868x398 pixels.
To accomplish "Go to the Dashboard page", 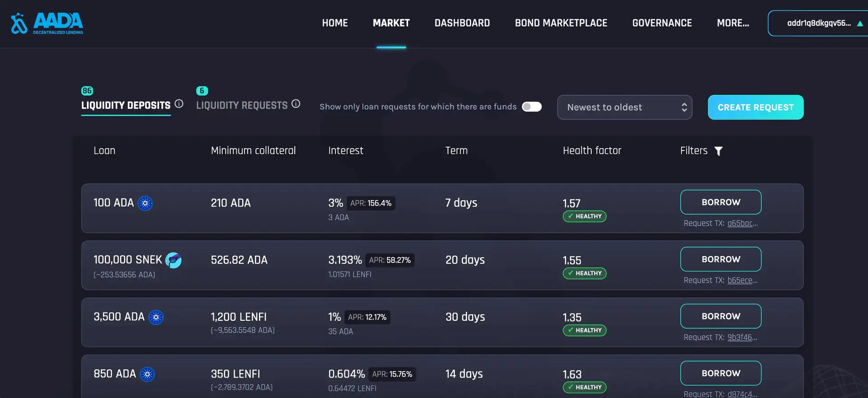I will 462,23.
